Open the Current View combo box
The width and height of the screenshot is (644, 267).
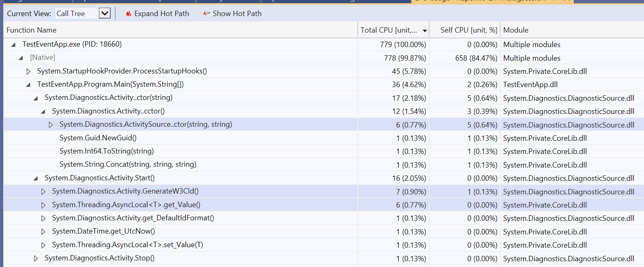104,13
